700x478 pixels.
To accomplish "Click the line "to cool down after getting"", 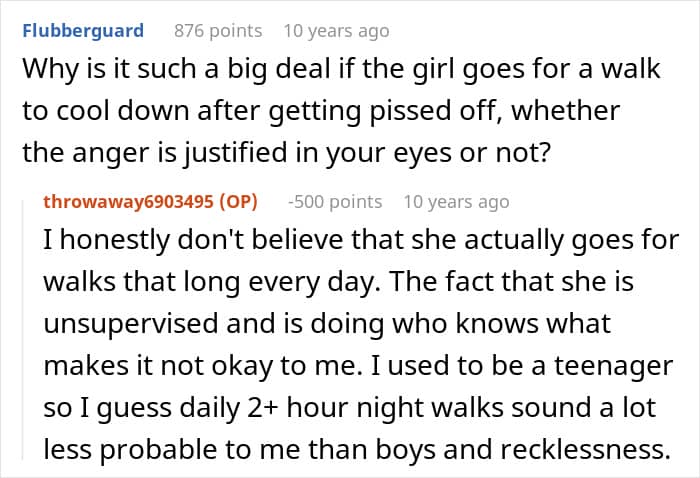I will click(320, 112).
